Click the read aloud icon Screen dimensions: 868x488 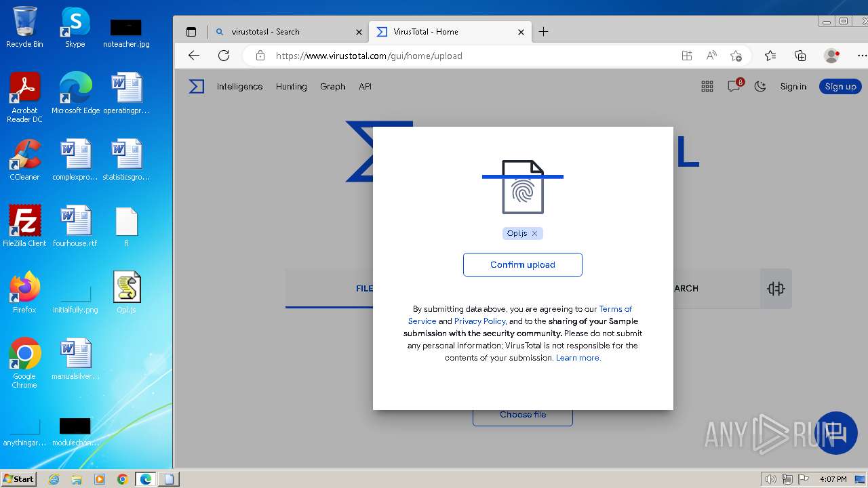tap(711, 56)
